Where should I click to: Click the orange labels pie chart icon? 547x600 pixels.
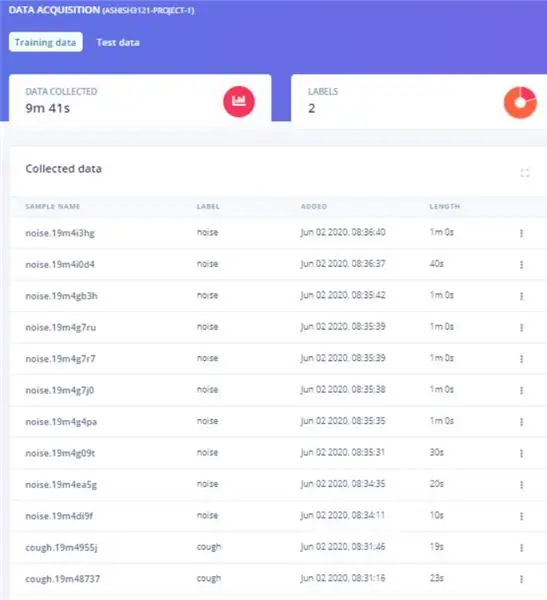[x=520, y=103]
